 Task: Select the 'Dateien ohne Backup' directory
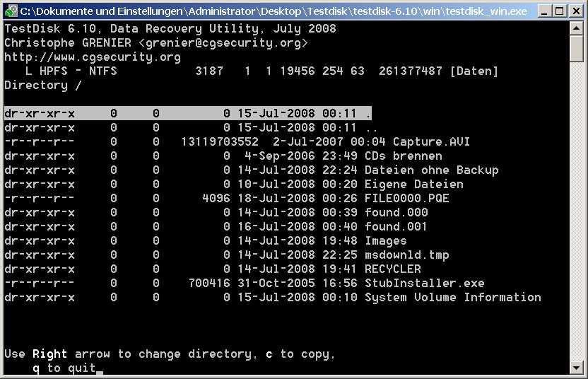coord(252,170)
